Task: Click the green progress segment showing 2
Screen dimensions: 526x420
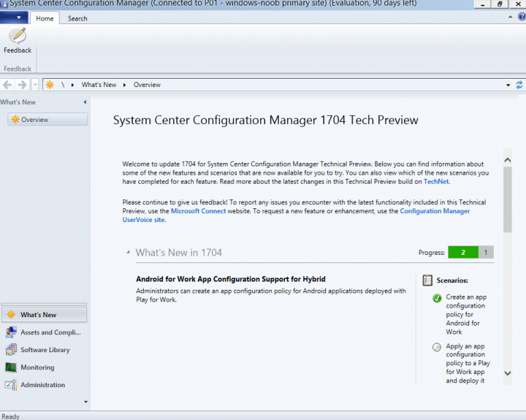Action: point(463,252)
